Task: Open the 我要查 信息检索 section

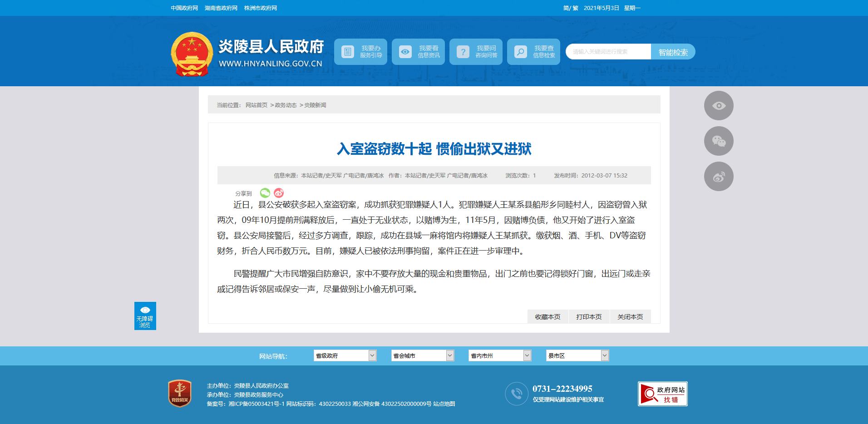Action: coord(533,52)
